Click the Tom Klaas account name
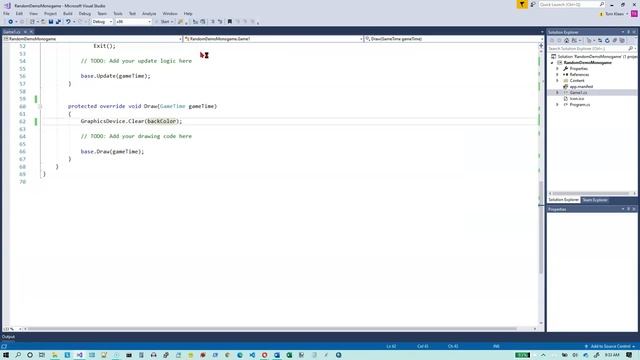 614,14
